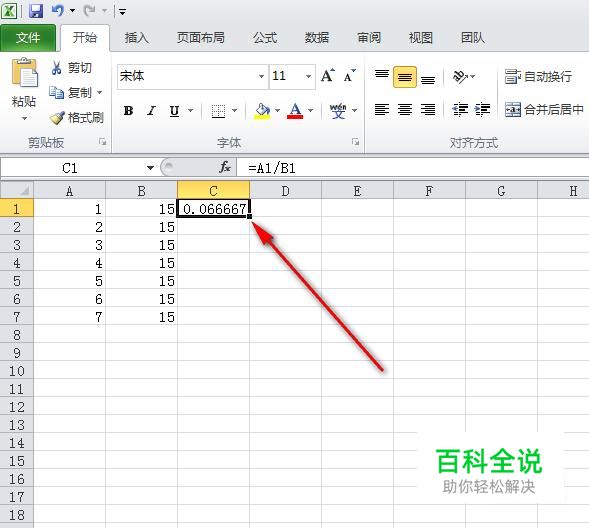
Task: Select row 1 header
Action: 17,209
